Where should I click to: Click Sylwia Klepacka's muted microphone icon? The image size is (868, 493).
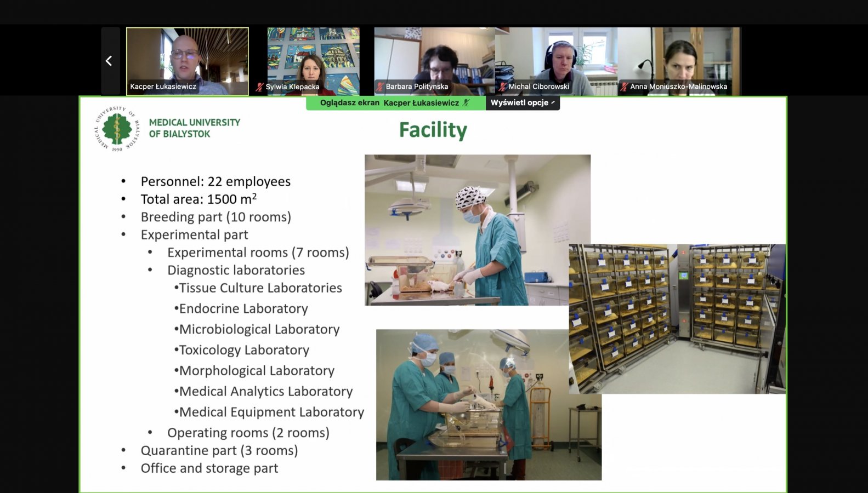260,87
